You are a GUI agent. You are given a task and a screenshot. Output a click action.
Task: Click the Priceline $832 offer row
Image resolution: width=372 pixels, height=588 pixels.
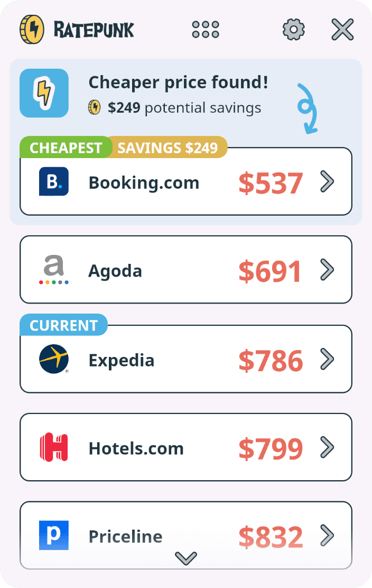pos(186,535)
